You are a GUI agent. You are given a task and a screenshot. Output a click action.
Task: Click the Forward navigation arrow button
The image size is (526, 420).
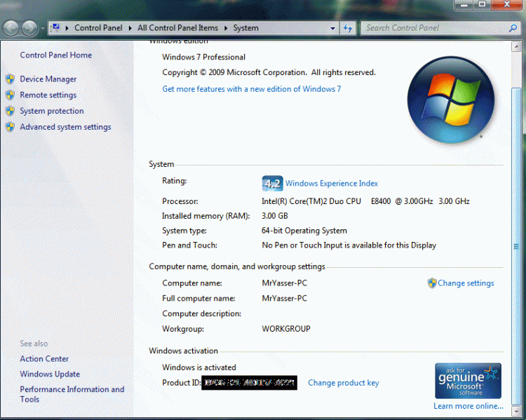(x=29, y=28)
